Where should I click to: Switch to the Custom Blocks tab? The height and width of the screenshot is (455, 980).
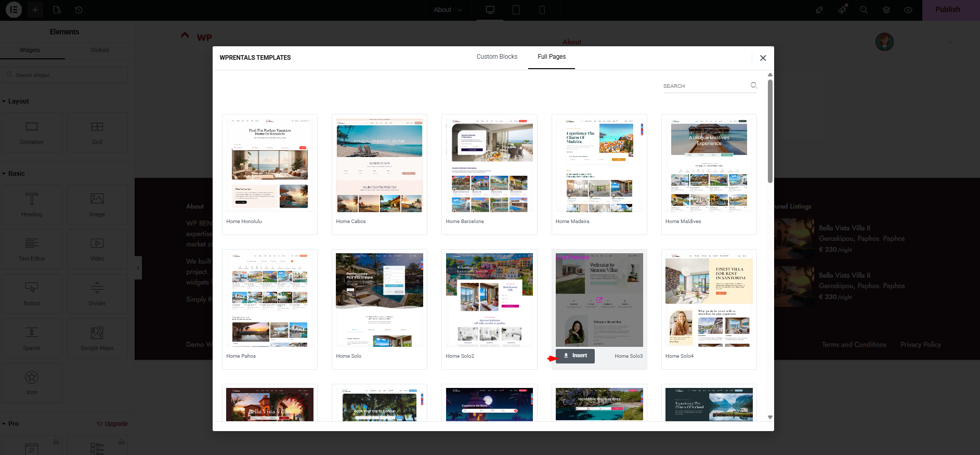coord(496,57)
